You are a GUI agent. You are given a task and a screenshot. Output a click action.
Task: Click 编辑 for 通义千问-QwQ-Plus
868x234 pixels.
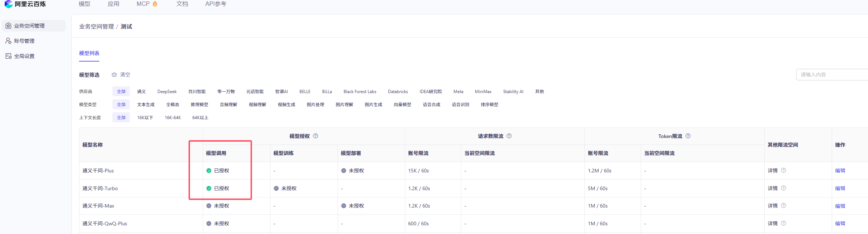pos(840,223)
